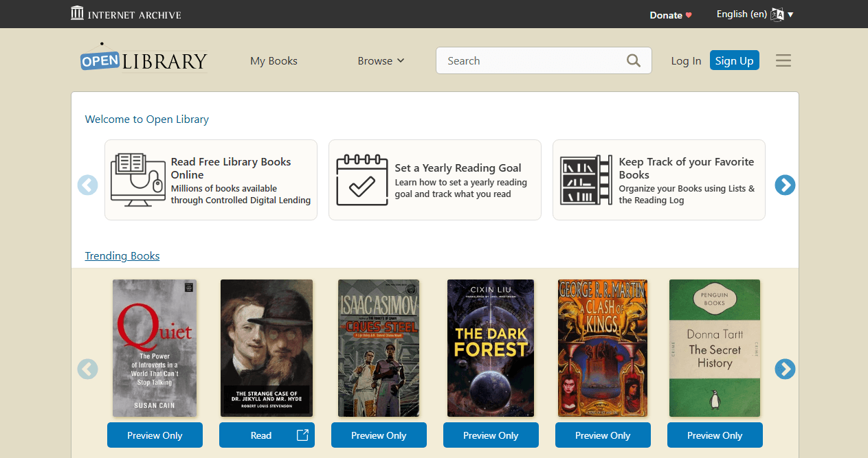Click Preview Only under the Quiet book
Viewport: 868px width, 458px height.
click(155, 435)
